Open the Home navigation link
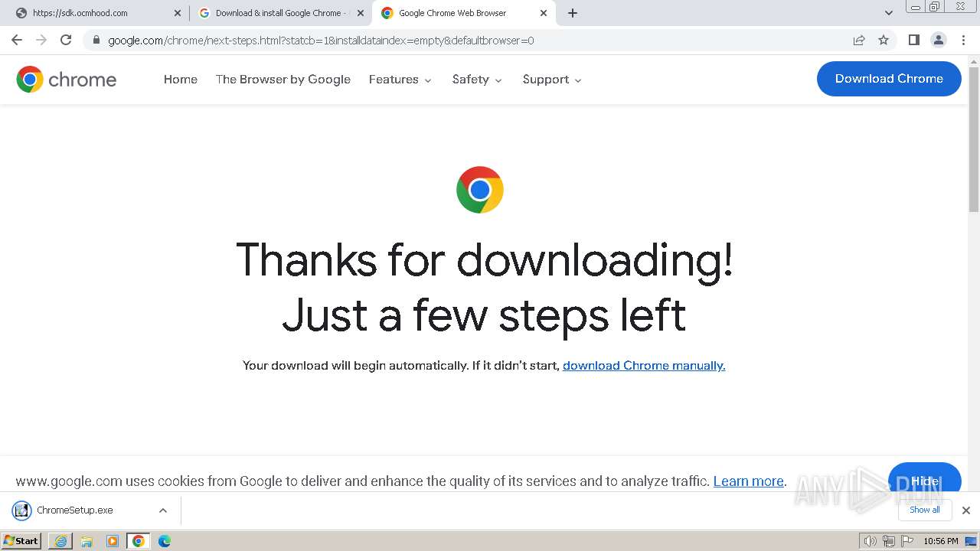Image resolution: width=980 pixels, height=551 pixels. pos(181,79)
